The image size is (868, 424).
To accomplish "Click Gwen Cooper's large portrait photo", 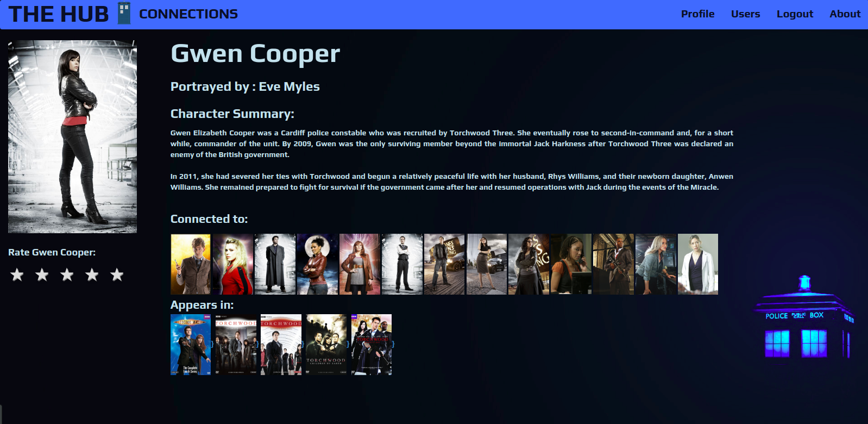I will tap(72, 136).
